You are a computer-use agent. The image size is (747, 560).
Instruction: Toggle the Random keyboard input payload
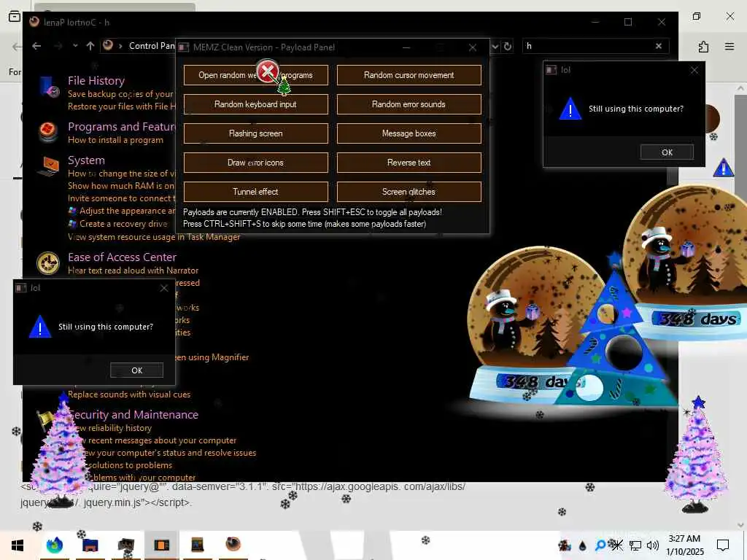tap(256, 104)
